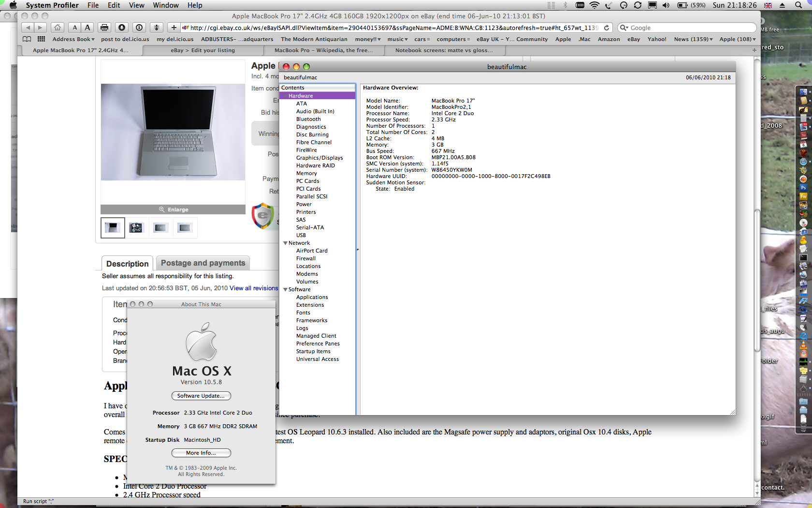Go back in Safari history
The width and height of the screenshot is (812, 508).
(x=28, y=28)
